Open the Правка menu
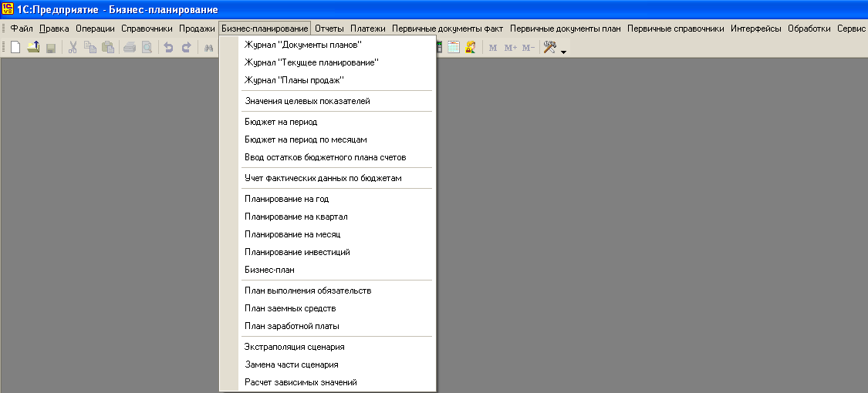868x393 pixels. point(54,29)
